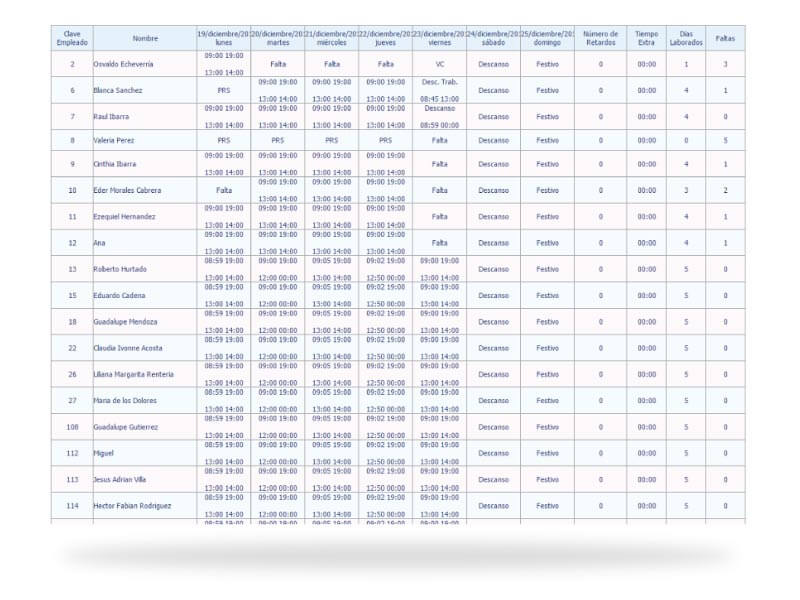
Task: Click "Desc. Trab." in Blanca Sanchez's row
Action: tap(439, 82)
